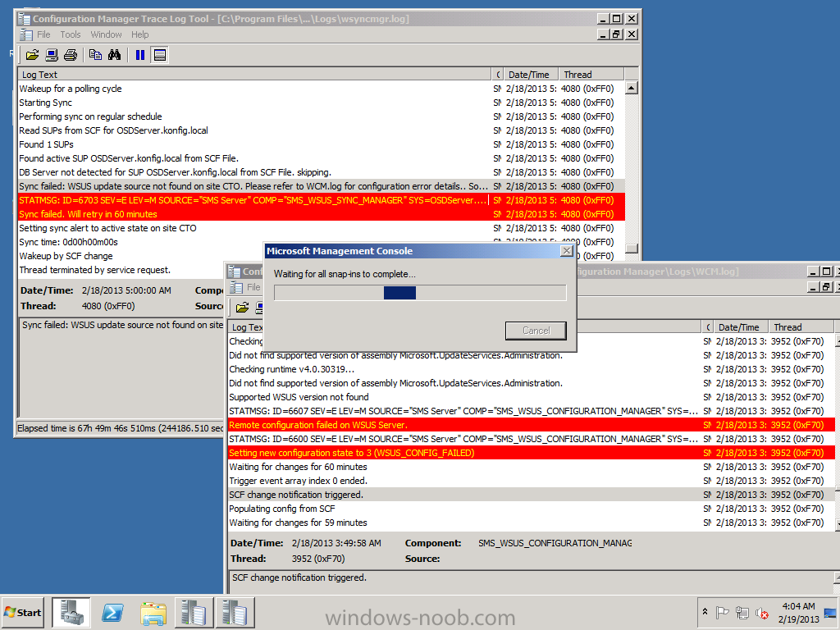Click the Thread column header in WCM.log
This screenshot has width=840, height=630.
[801, 327]
